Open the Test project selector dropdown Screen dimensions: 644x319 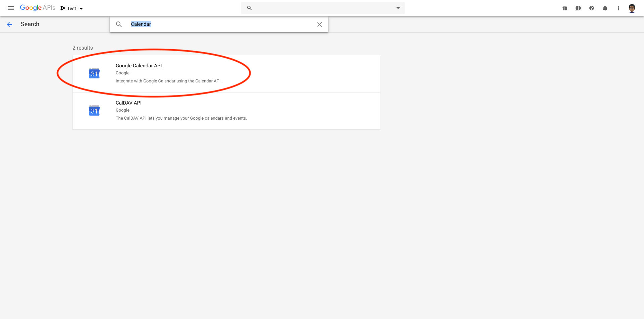tap(72, 8)
